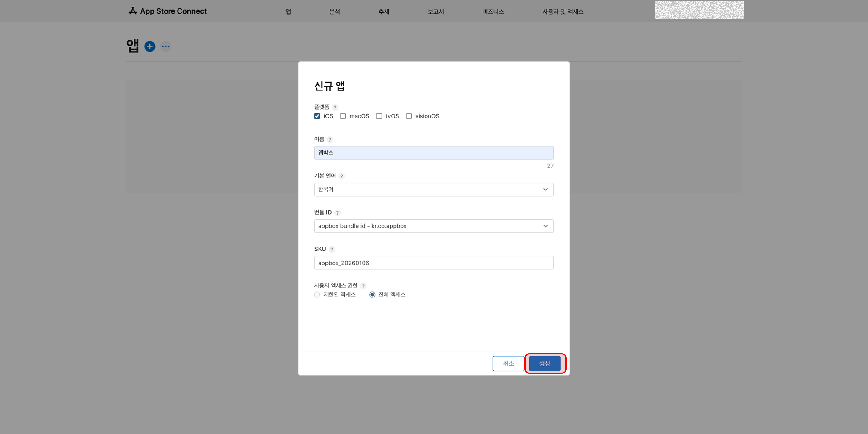Open the more options ellipsis icon

point(165,46)
